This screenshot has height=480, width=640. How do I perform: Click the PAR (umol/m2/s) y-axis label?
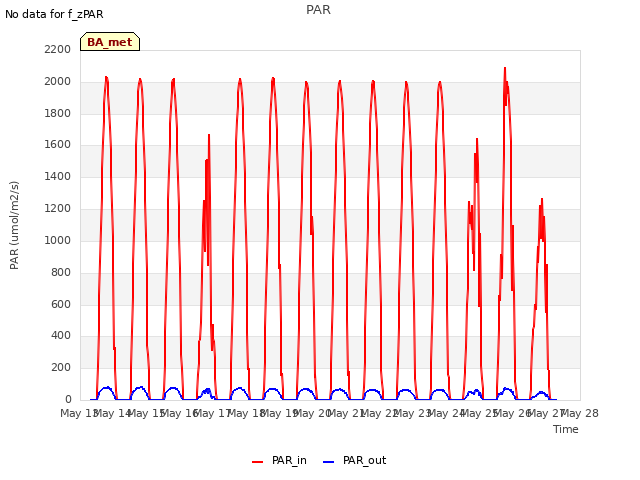coord(14,225)
